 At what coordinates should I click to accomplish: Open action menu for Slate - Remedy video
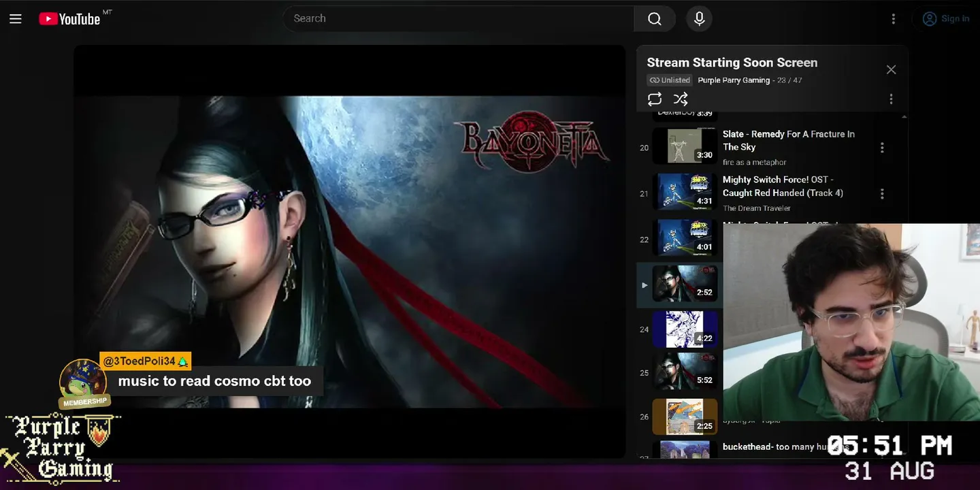pos(882,148)
